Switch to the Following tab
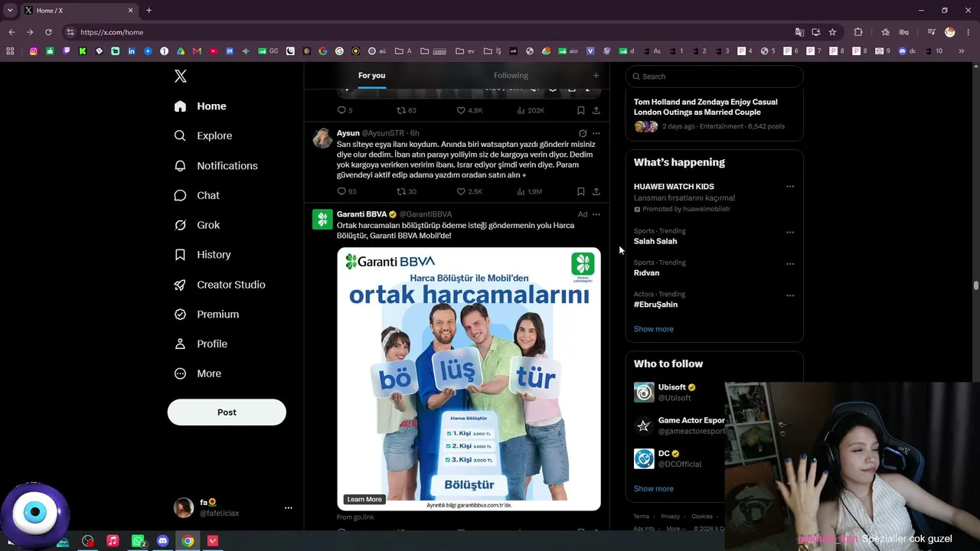 click(511, 75)
